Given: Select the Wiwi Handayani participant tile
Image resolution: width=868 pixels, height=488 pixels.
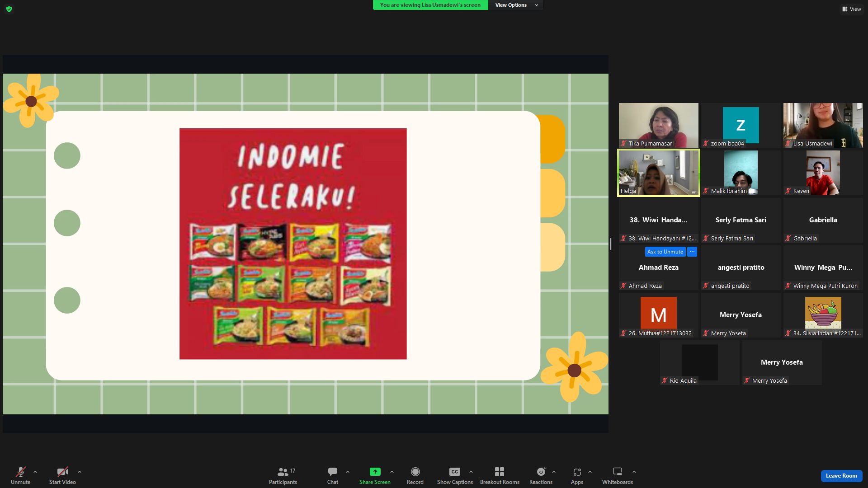Looking at the screenshot, I should [659, 220].
